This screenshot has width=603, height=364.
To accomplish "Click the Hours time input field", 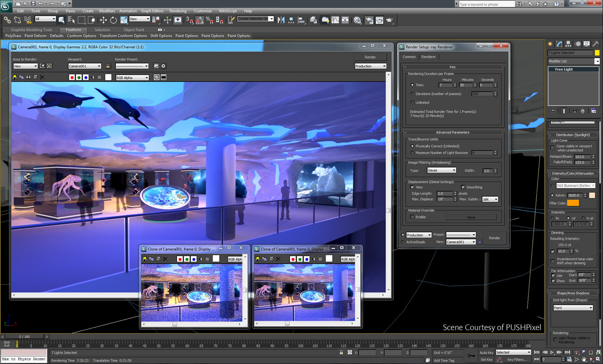I will 446,85.
